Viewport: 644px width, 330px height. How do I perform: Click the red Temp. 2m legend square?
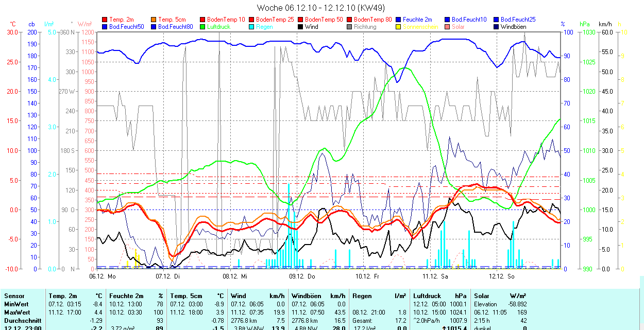[x=105, y=20]
